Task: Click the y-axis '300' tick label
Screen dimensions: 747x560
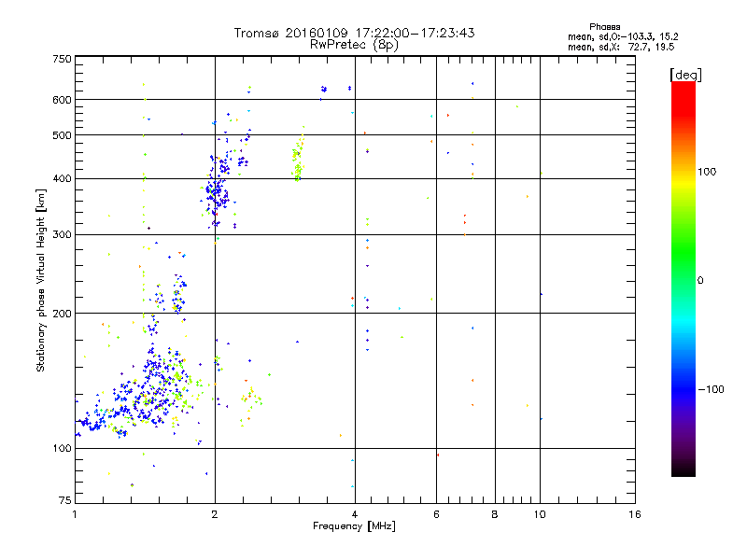Action: [62, 234]
